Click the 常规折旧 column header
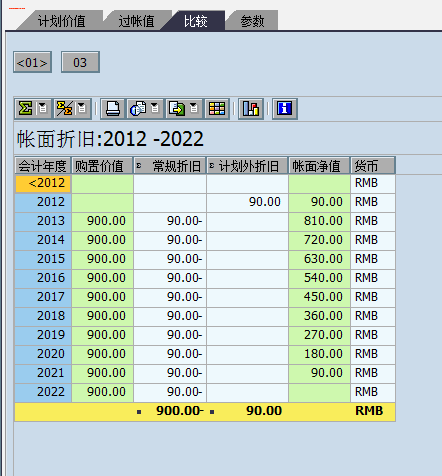The height and width of the screenshot is (476, 442). point(170,166)
